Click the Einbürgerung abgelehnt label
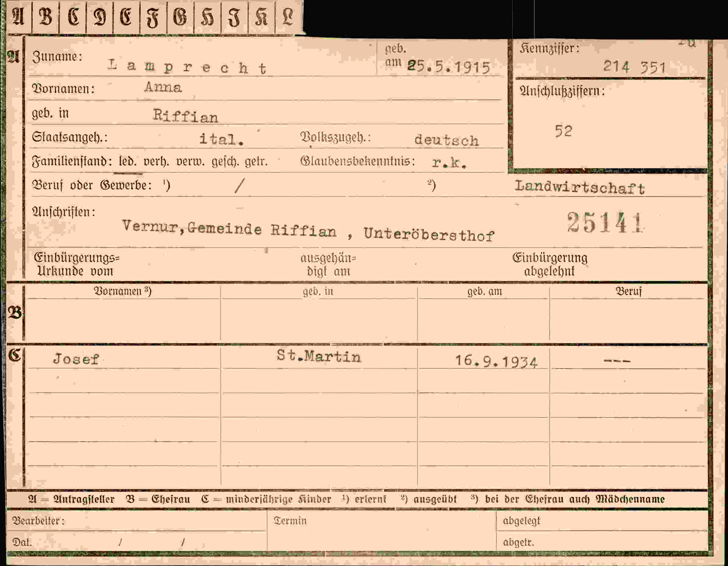Viewport: 728px width, 566px height. pos(550,265)
